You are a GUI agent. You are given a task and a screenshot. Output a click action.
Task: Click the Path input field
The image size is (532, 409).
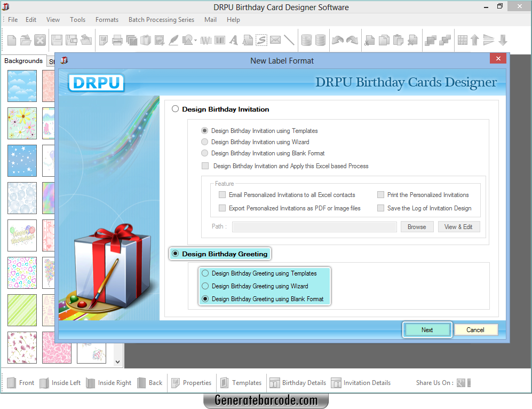pos(314,227)
